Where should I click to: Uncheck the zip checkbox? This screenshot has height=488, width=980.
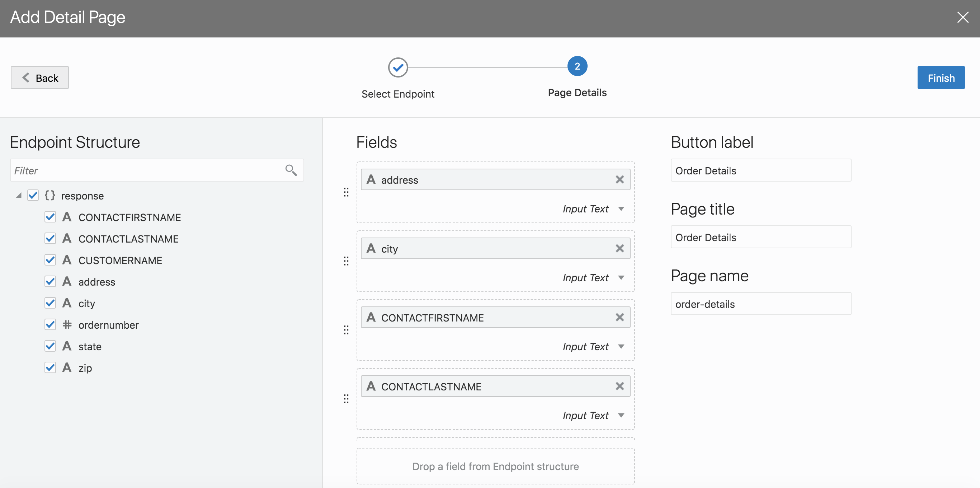(x=50, y=367)
